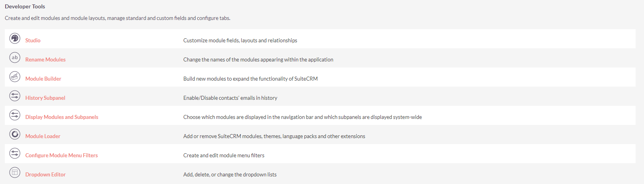Open the Rename Modules link
This screenshot has height=184, width=644.
tap(45, 59)
